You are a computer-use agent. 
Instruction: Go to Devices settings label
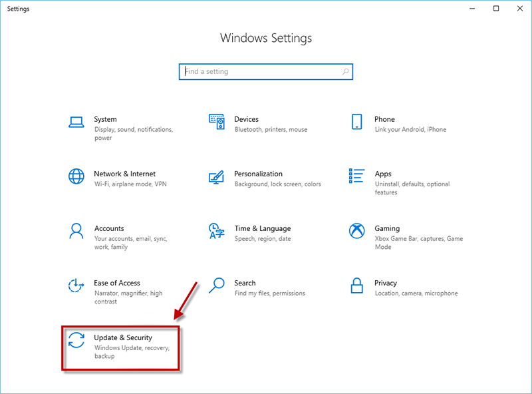[x=246, y=119]
